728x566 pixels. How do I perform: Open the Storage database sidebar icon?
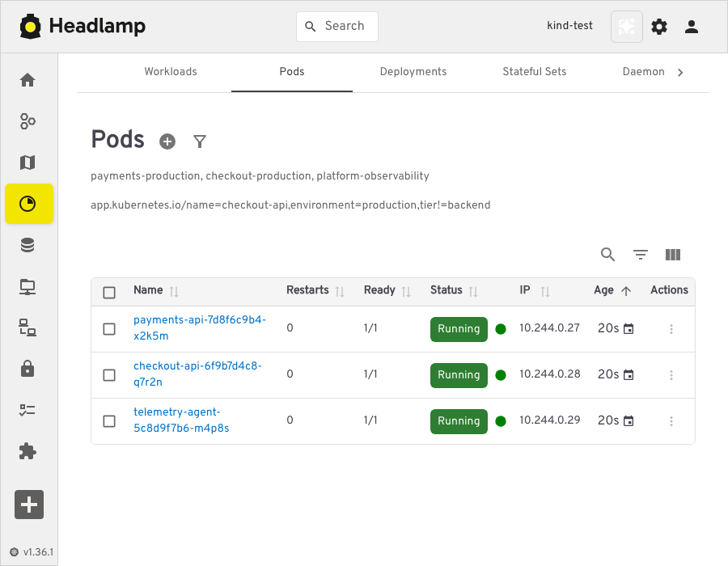[x=28, y=245]
